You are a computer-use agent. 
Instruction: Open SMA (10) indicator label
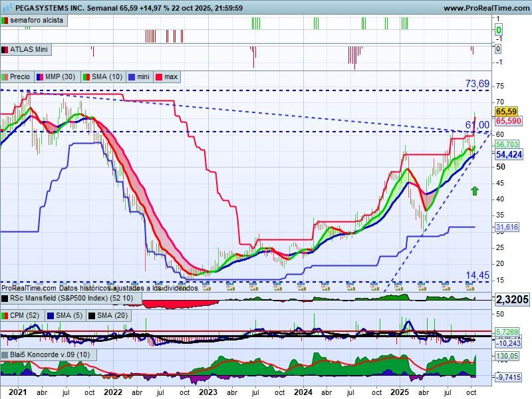(103, 76)
